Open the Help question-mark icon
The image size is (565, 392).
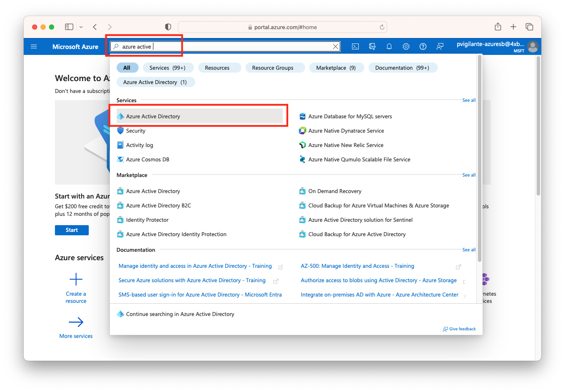(423, 46)
